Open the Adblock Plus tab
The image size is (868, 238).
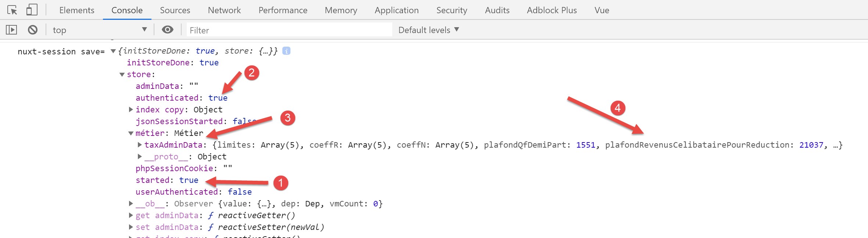click(552, 10)
